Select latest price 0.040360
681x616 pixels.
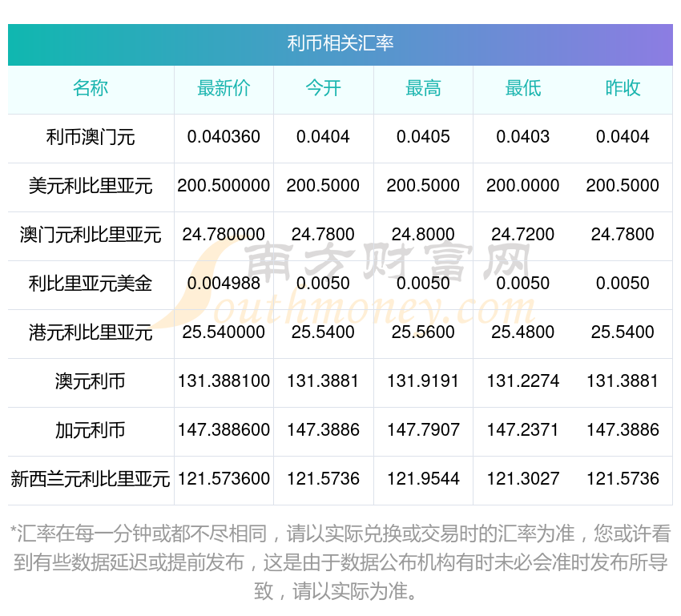(224, 137)
